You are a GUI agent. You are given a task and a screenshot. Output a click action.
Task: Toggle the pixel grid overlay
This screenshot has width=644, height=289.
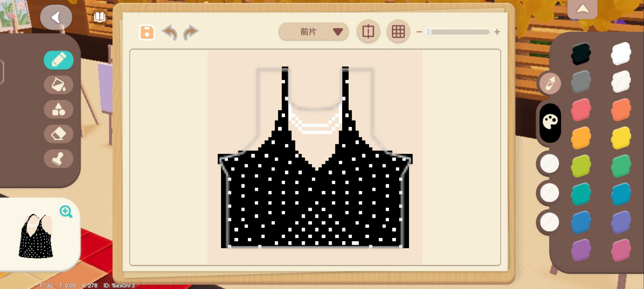[x=398, y=32]
